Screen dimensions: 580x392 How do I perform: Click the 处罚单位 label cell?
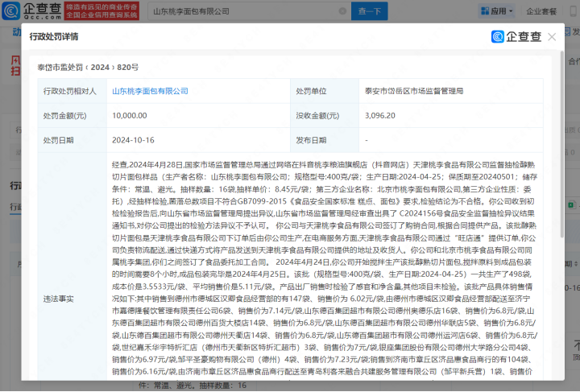[325, 91]
